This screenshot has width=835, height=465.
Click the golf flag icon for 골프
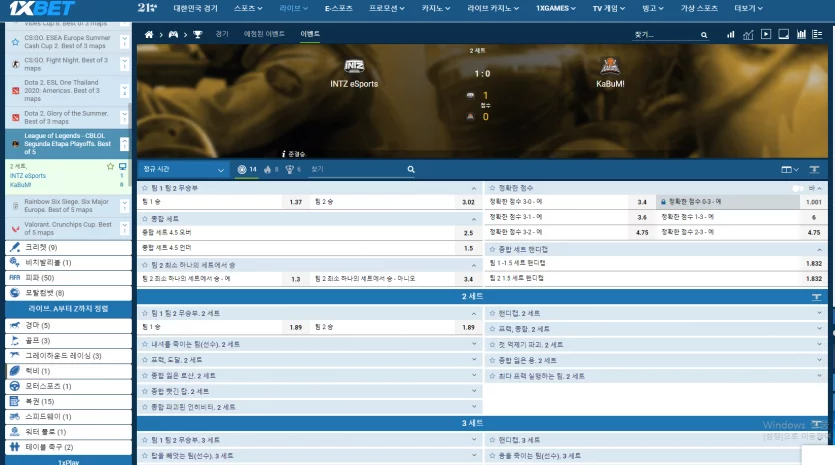point(15,340)
